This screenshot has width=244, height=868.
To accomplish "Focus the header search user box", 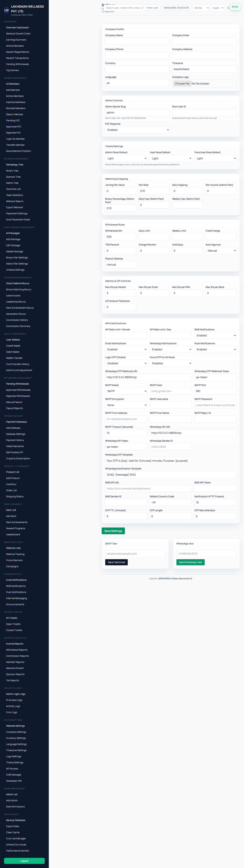I will [x=124, y=8].
